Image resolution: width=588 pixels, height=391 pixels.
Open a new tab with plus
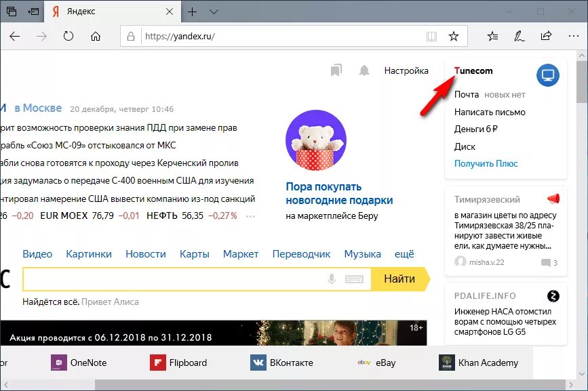coord(192,12)
